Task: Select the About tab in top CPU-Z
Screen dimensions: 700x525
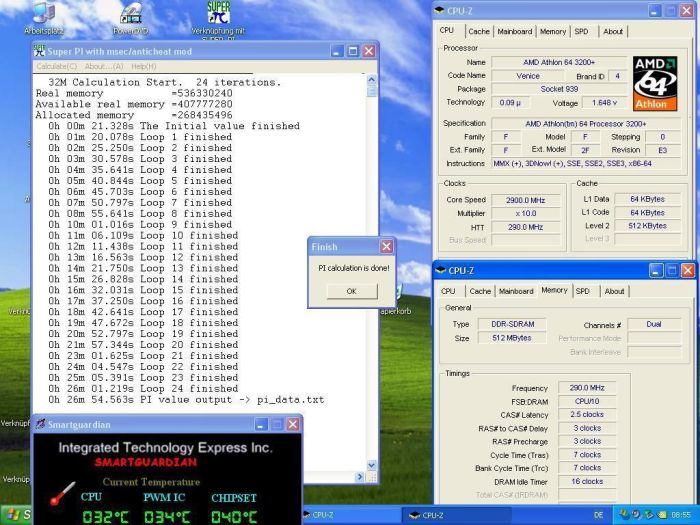Action: (613, 32)
